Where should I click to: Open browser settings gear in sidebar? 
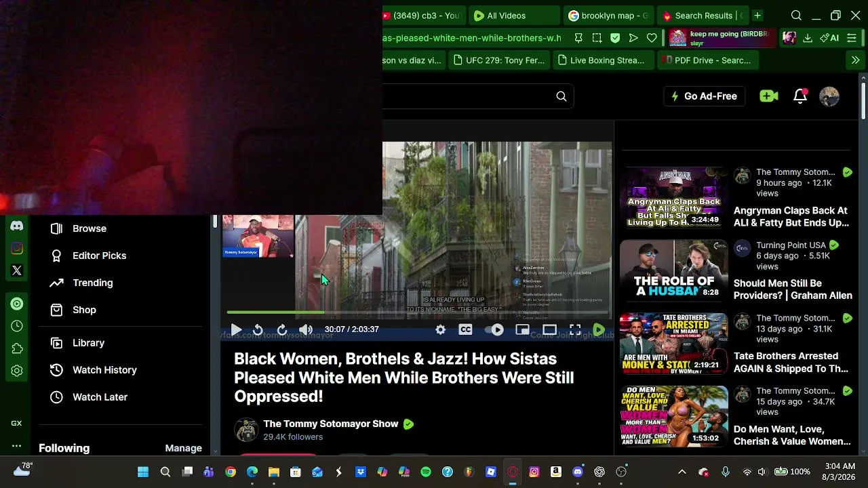(17, 371)
